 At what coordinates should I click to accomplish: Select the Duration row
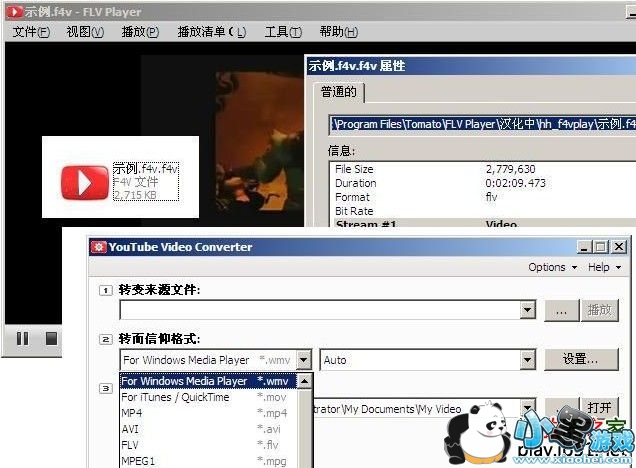point(483,183)
